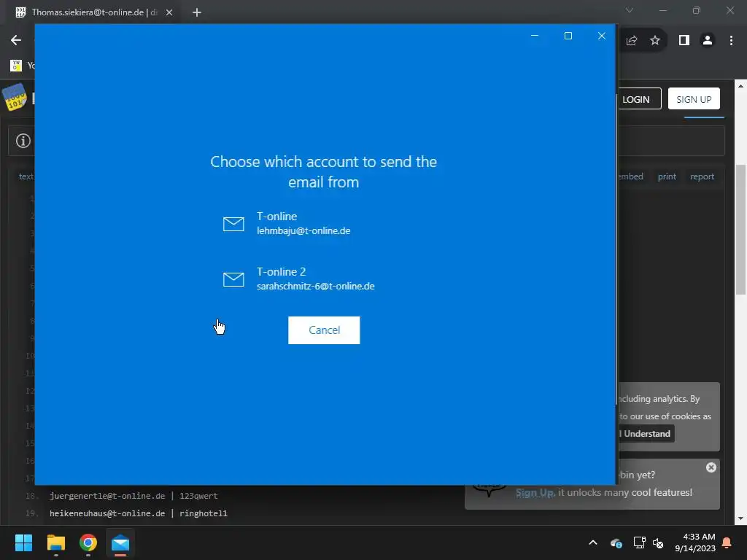Click the Chrome share page icon

pos(632,41)
